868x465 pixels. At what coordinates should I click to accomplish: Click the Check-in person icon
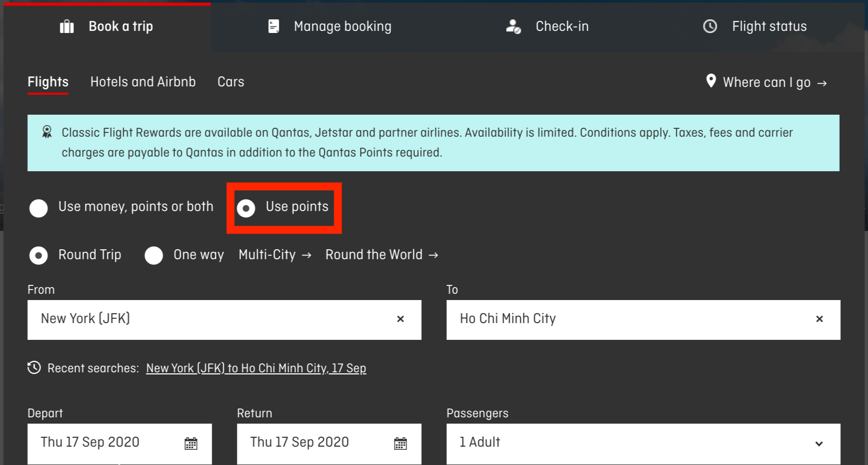coord(513,26)
